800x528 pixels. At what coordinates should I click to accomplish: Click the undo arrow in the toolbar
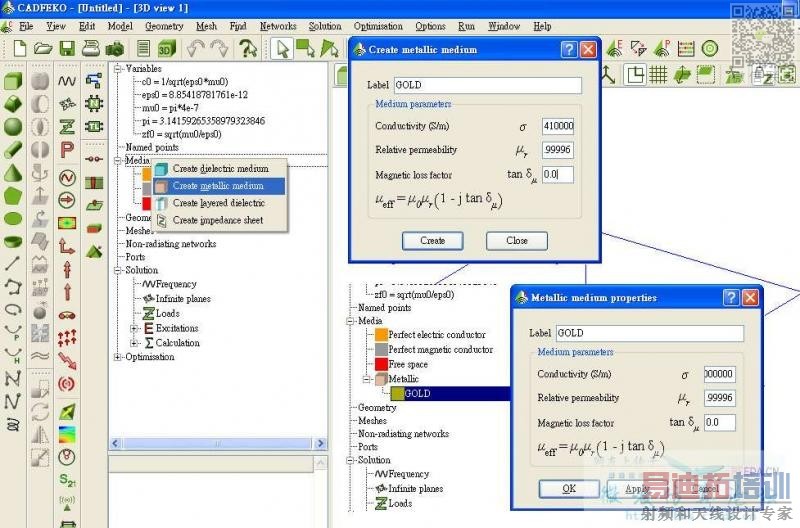coord(195,48)
